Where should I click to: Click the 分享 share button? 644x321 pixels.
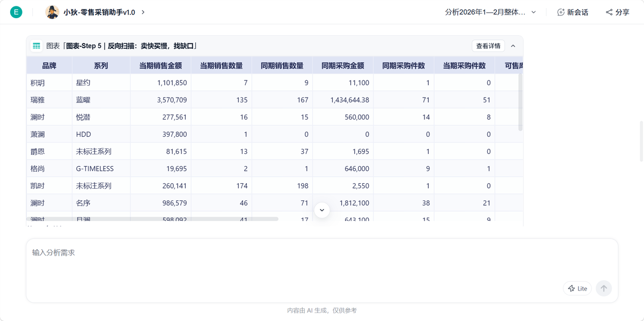tap(617, 12)
